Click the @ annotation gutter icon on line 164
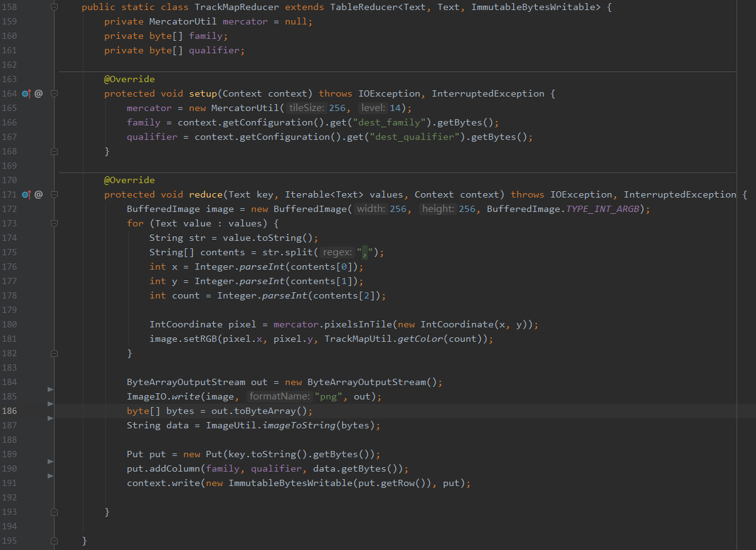Screen dimensions: 756x550 point(38,93)
